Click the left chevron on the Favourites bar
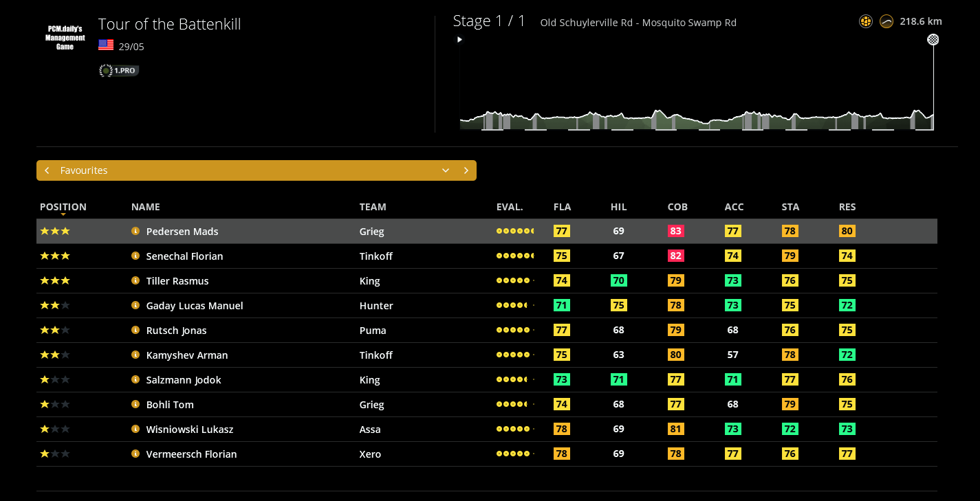This screenshot has width=980, height=501. click(47, 170)
